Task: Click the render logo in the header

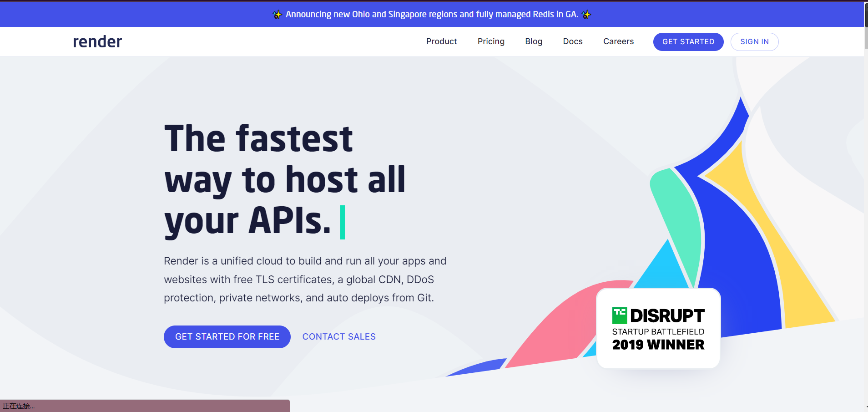Action: pos(97,42)
